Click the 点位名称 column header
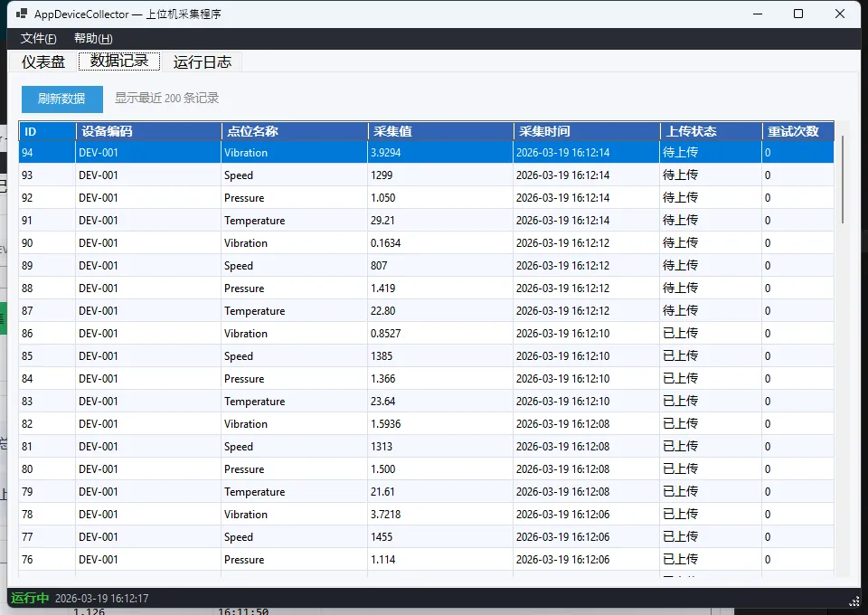The image size is (868, 615). tap(294, 131)
